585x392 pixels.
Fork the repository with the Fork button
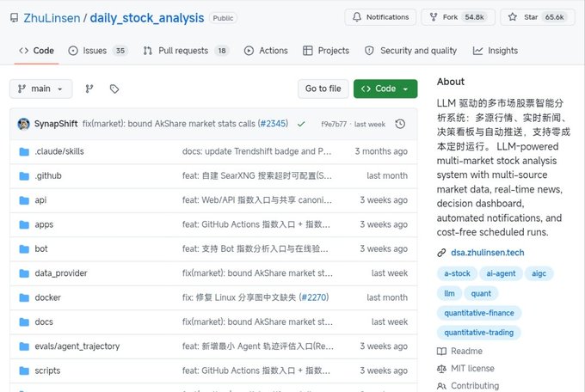pyautogui.click(x=459, y=17)
